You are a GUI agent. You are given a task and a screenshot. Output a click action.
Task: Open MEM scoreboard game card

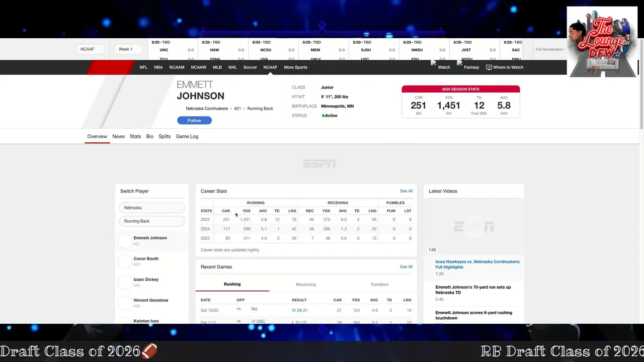tap(324, 50)
